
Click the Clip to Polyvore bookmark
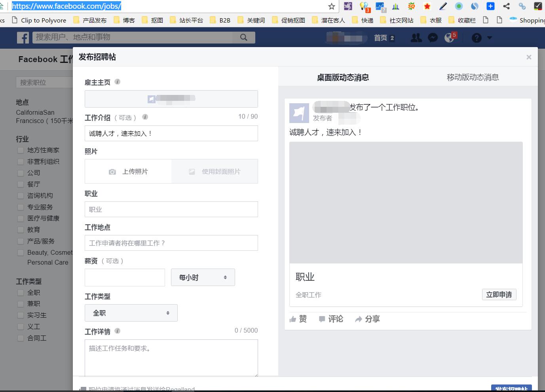(x=39, y=20)
